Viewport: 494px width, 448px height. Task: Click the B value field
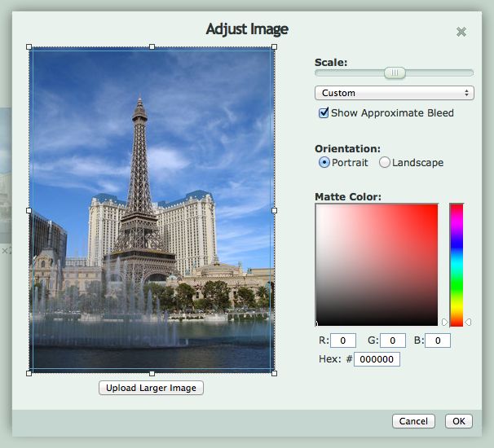tap(438, 340)
